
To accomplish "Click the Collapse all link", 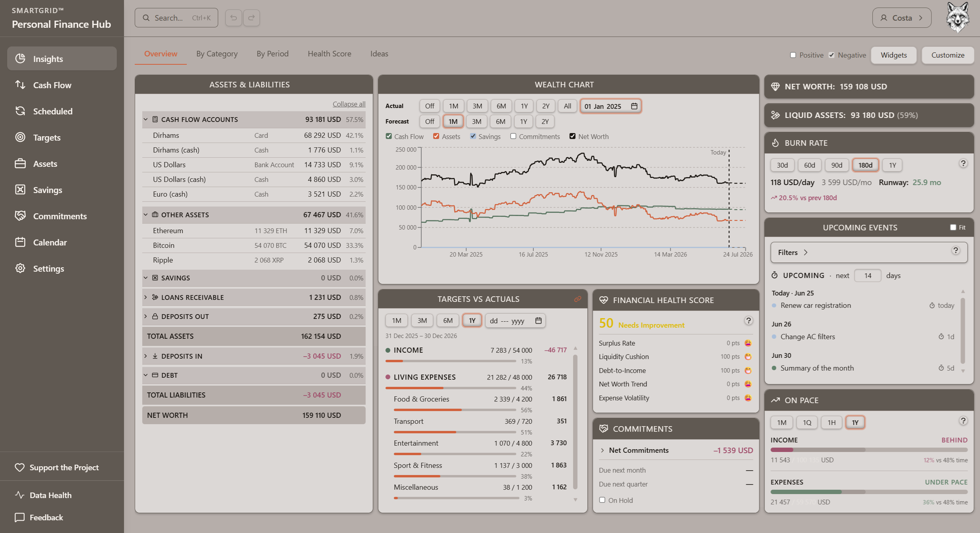I will [349, 104].
